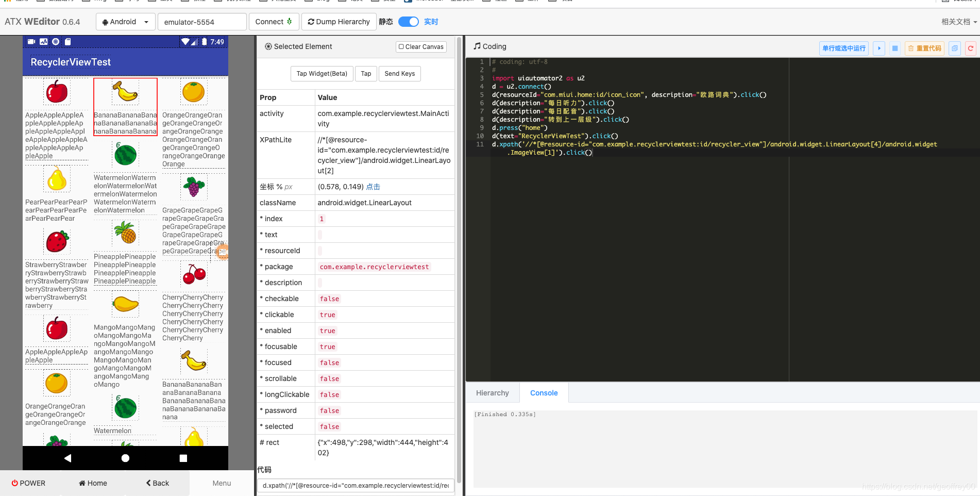
Task: Tap the Android back triangle navigation icon
Action: 67,458
